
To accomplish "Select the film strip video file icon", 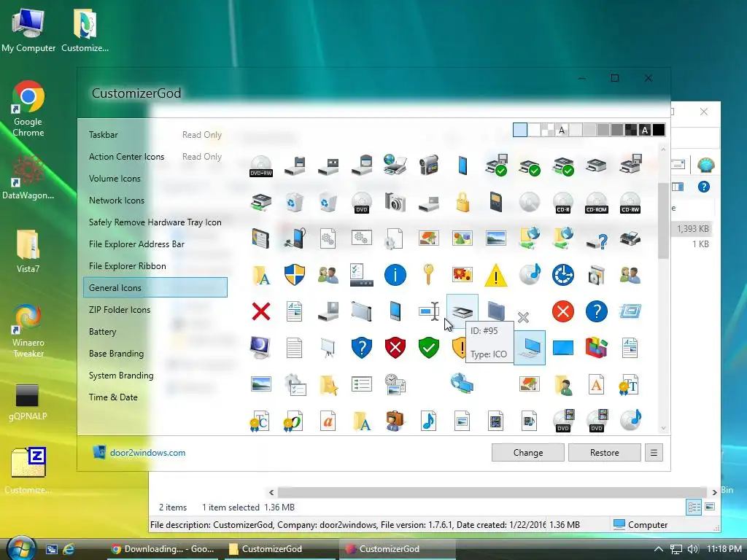I will [496, 421].
